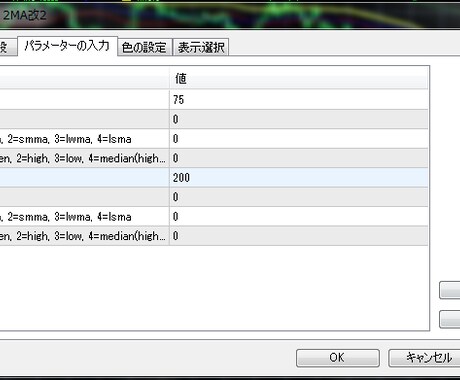Select the zero value just below 75

tap(299, 119)
